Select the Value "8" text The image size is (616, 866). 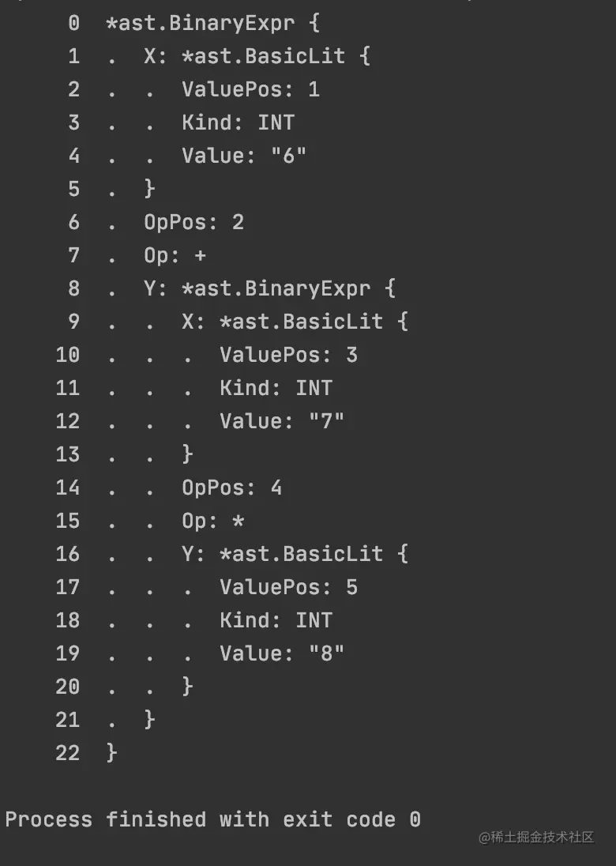pyautogui.click(x=282, y=653)
